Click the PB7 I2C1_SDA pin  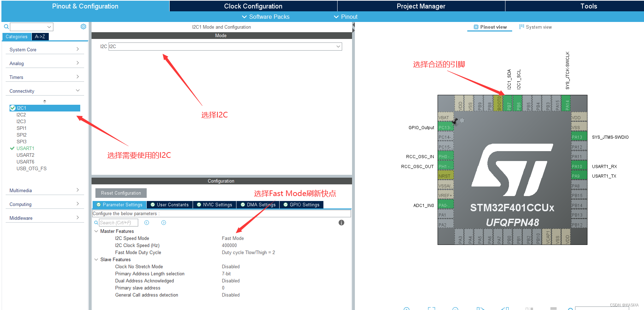coord(508,103)
